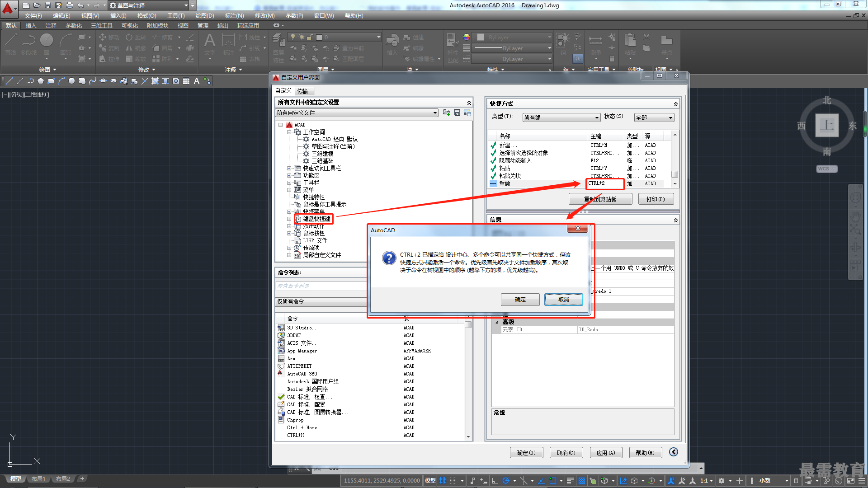Open the 所有自定义文件 dropdown
This screenshot has height=488, width=868.
pyautogui.click(x=357, y=113)
